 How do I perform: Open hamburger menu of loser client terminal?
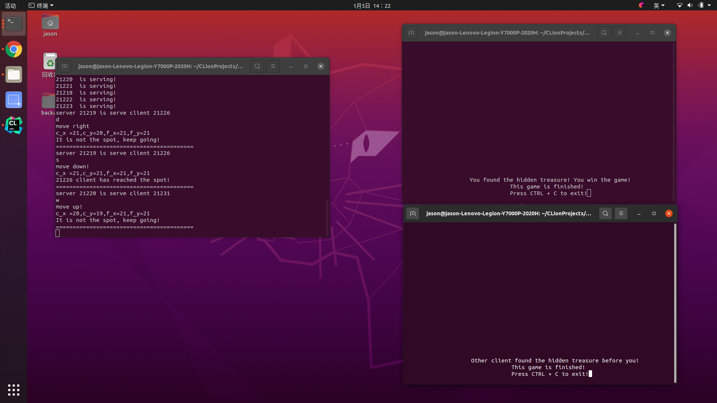pos(621,214)
